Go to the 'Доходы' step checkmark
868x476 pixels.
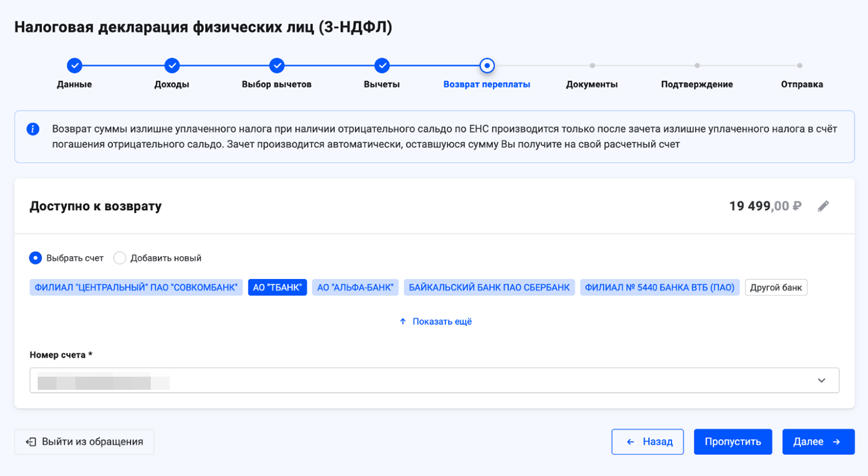coord(172,66)
